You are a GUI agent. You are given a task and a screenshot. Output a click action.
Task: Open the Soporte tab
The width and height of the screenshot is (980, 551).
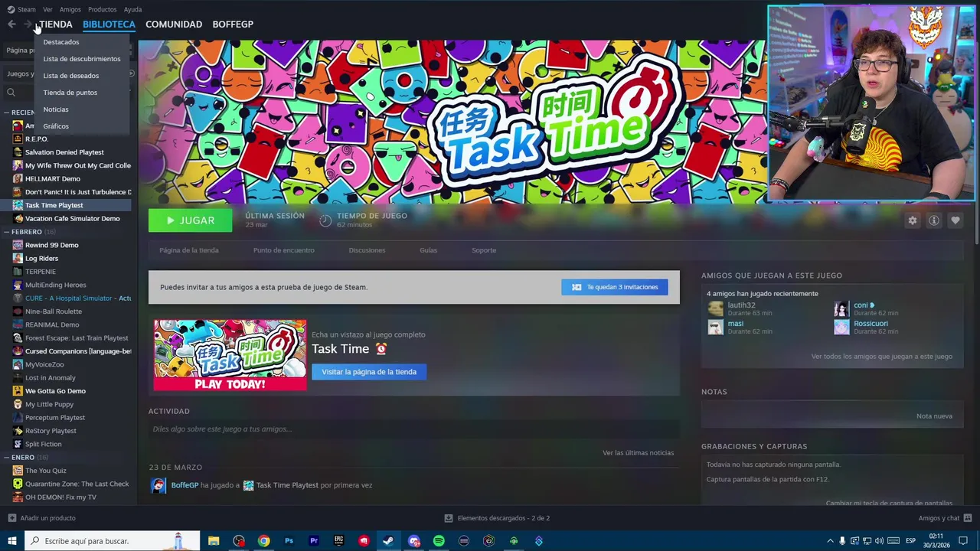click(484, 250)
